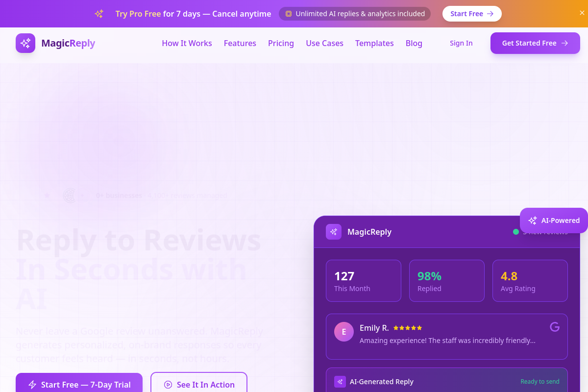This screenshot has height=392, width=588.
Task: Click the sparkle icon in the promo banner
Action: point(99,14)
